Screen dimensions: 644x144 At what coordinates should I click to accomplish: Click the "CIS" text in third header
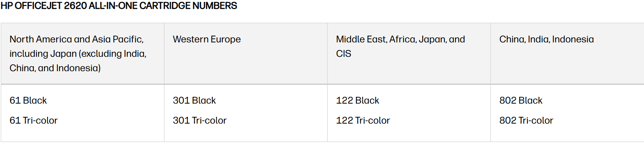pos(344,54)
